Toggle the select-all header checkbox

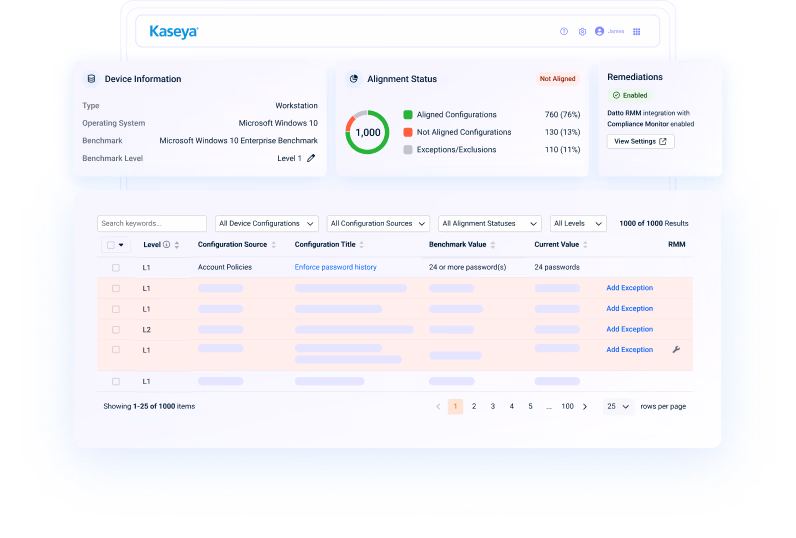111,245
